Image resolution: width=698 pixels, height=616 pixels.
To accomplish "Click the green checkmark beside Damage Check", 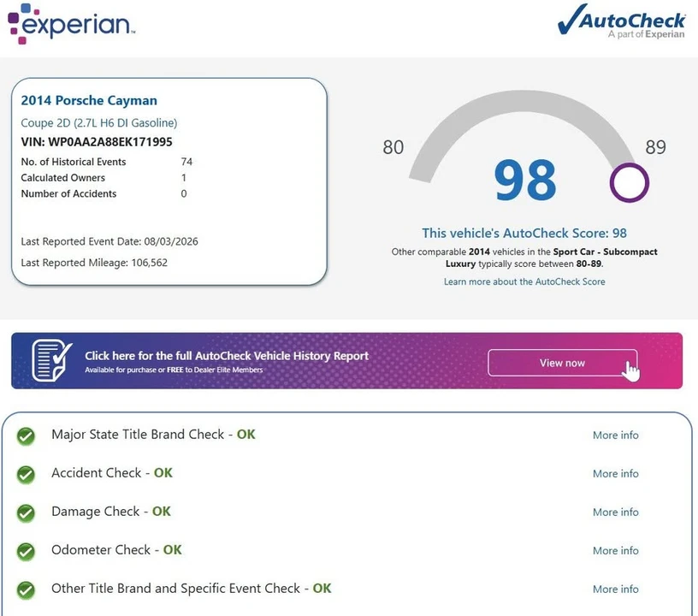I will 26,512.
